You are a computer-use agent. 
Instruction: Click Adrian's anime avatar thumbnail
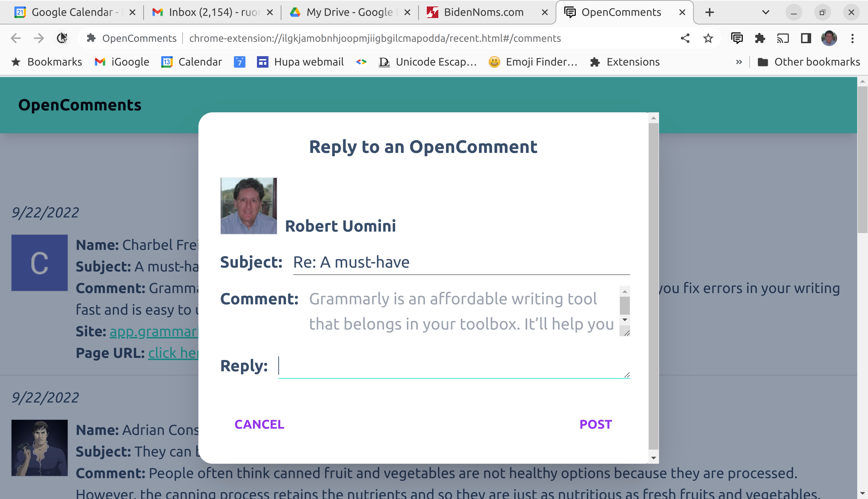[39, 448]
